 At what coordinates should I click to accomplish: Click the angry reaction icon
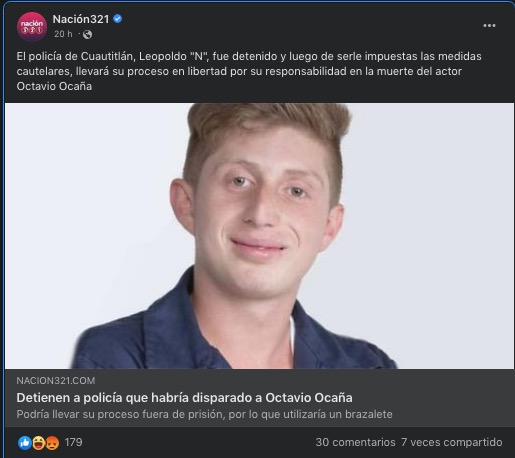click(x=52, y=443)
